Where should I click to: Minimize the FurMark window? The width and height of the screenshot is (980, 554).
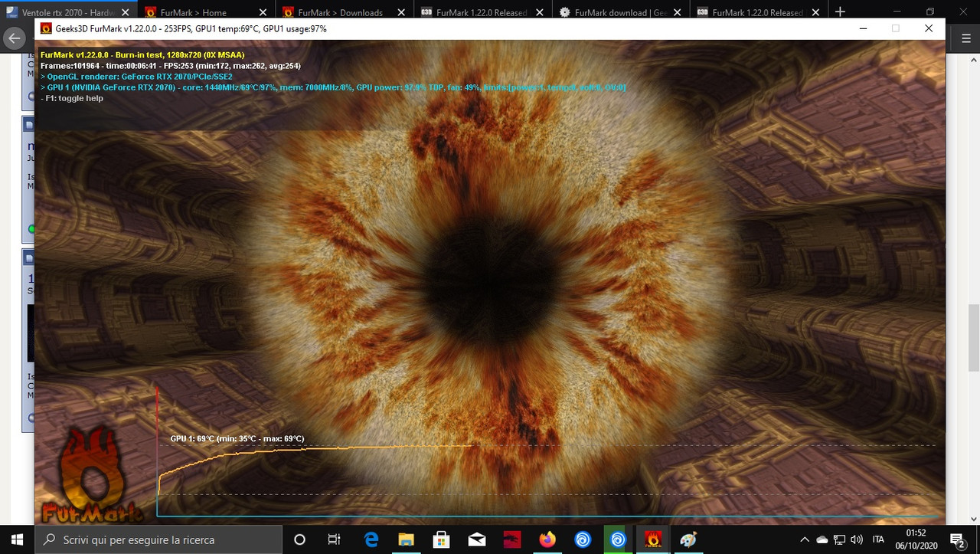(862, 28)
